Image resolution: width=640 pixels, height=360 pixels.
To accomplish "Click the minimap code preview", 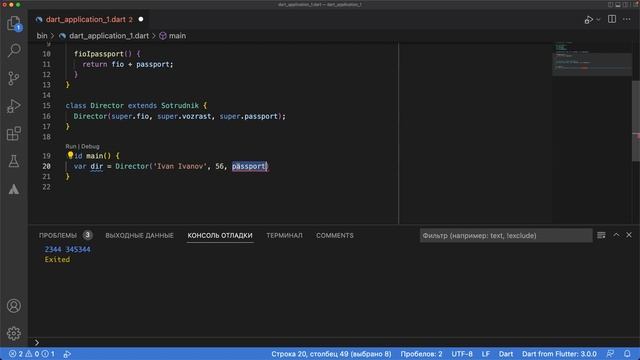I will [591, 58].
